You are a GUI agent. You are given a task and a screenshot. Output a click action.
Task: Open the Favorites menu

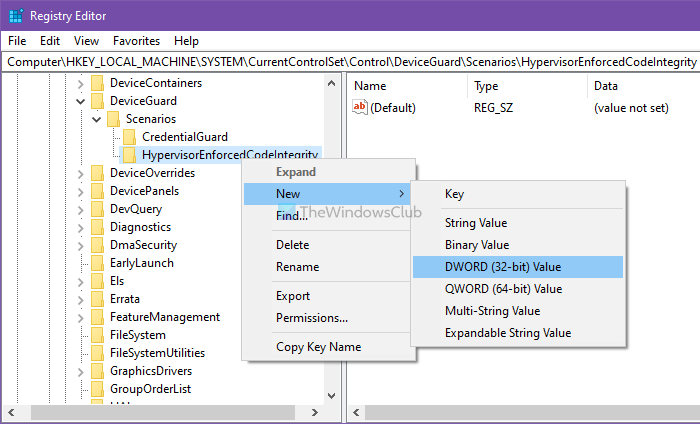pyautogui.click(x=136, y=41)
